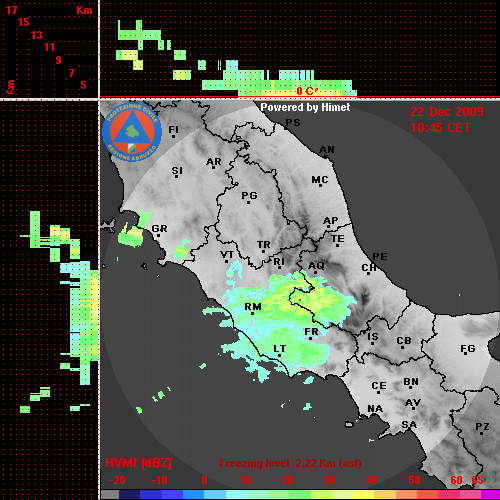The image size is (500, 500).
Task: Click the "20" value on the dBZ scale
Action: coord(287,480)
